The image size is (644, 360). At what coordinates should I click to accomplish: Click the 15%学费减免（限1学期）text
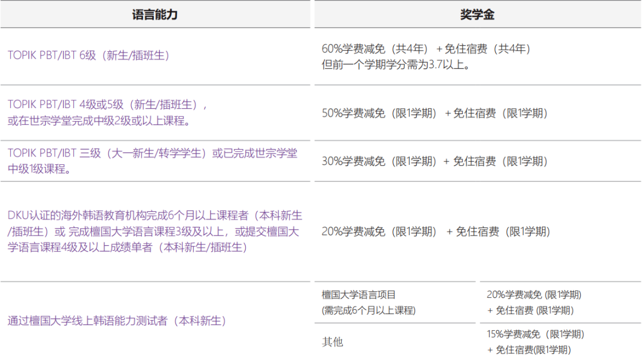pos(535,334)
